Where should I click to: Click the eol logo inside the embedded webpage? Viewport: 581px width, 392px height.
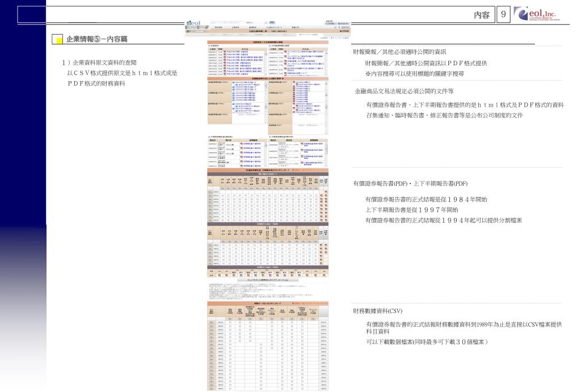[193, 23]
